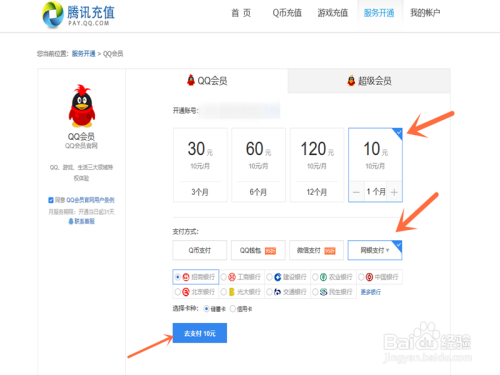500x375 pixels.
Task: Open the 网银支付 payment dropdown
Action: 375,250
